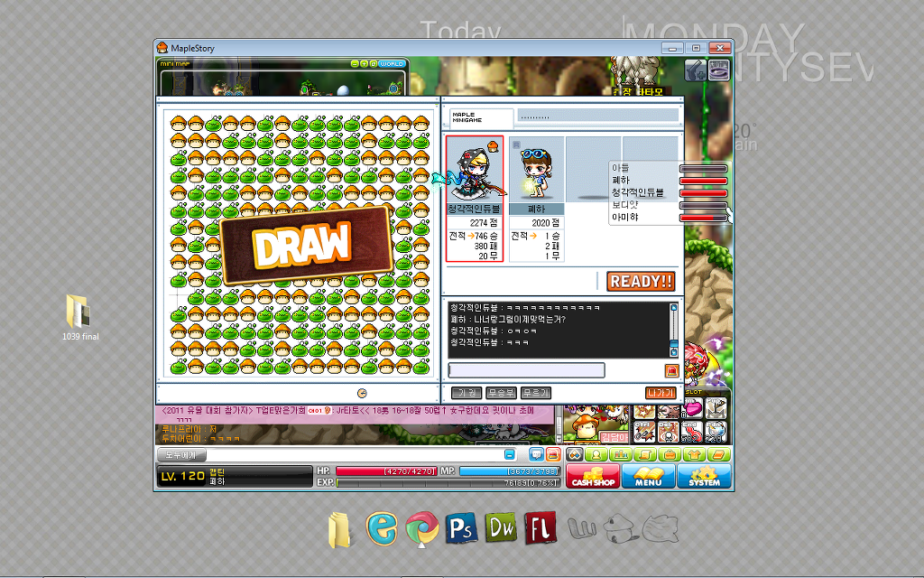This screenshot has width=924, height=578.
Task: Launch Dreamweaver from the dock
Action: coord(502,527)
